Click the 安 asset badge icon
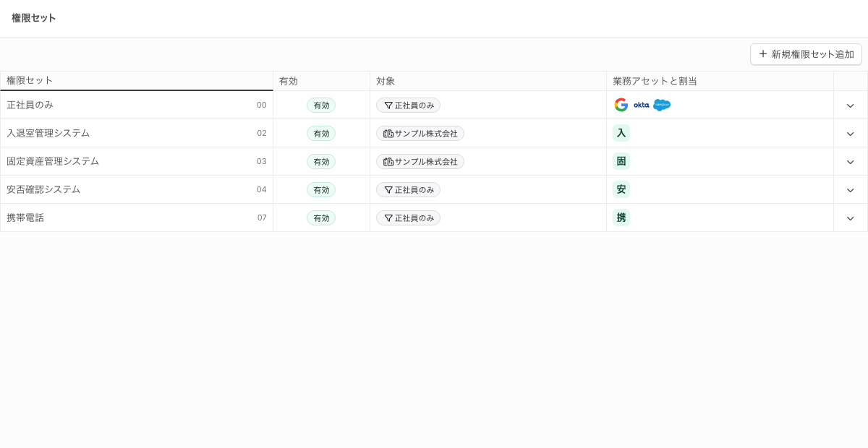This screenshot has height=448, width=868. [621, 189]
